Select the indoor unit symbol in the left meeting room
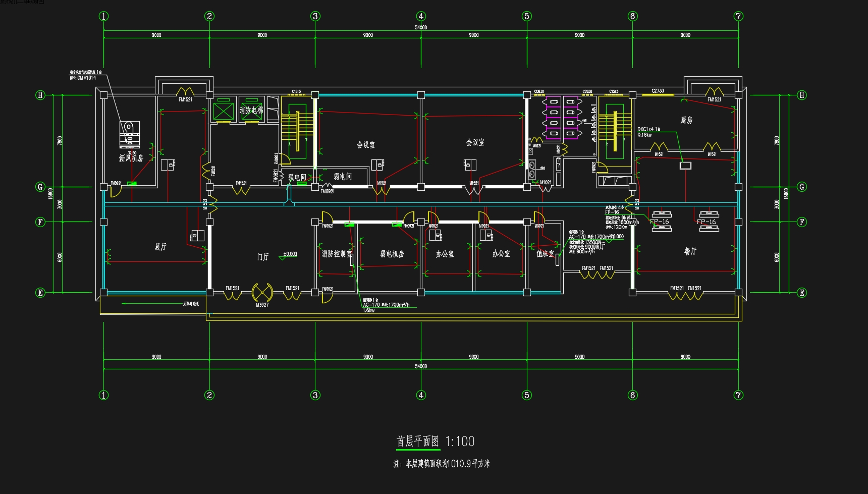Image resolution: width=868 pixels, height=494 pixels. click(x=377, y=164)
